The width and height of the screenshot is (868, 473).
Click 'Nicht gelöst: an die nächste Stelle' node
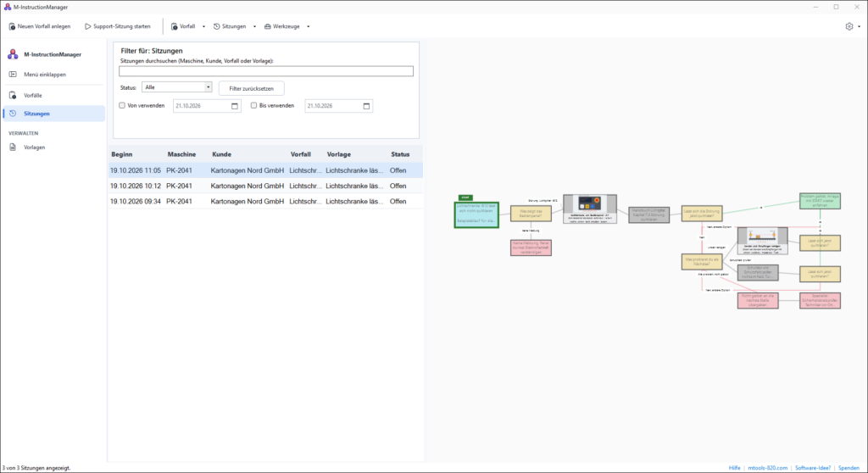pyautogui.click(x=758, y=300)
